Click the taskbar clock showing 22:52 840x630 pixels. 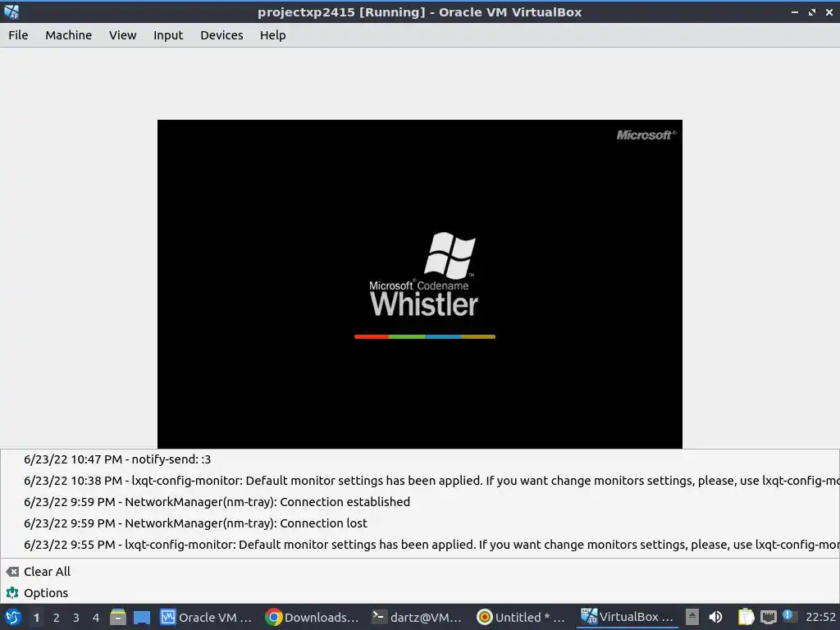tap(820, 617)
